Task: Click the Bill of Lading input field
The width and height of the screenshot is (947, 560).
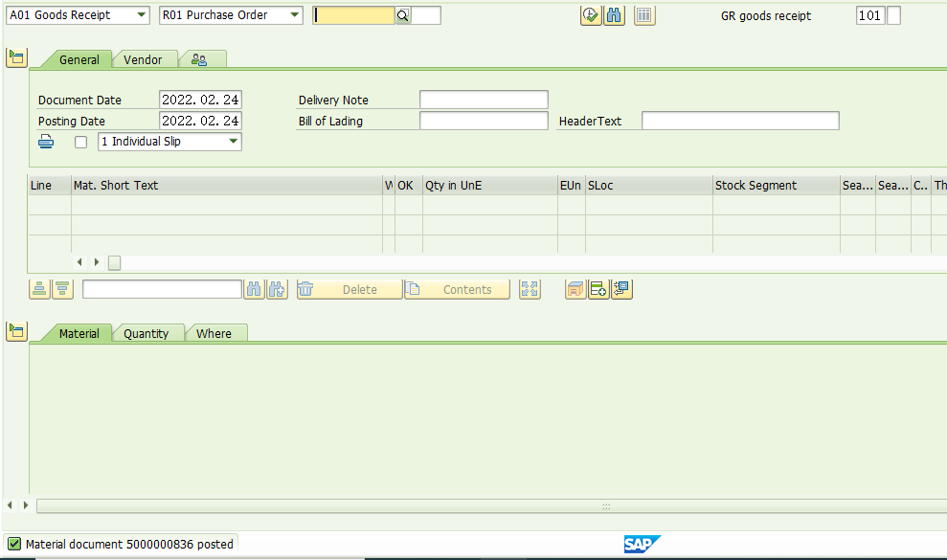Action: 484,121
